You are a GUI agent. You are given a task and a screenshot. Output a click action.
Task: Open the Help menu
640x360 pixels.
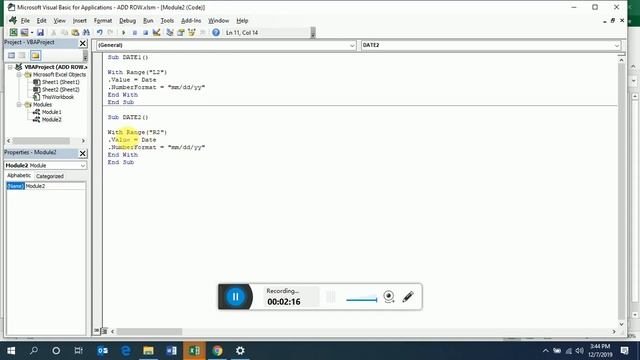point(242,20)
